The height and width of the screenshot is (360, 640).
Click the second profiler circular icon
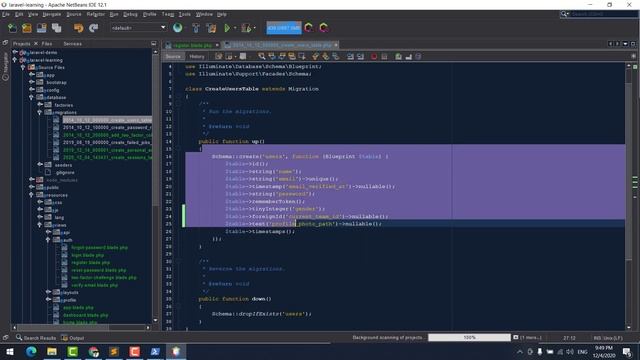click(324, 28)
